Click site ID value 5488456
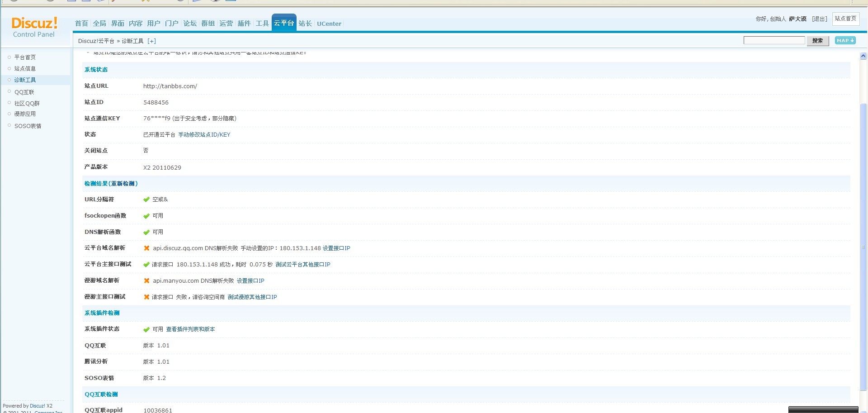Screen dimensions: 868x413 click(156, 102)
